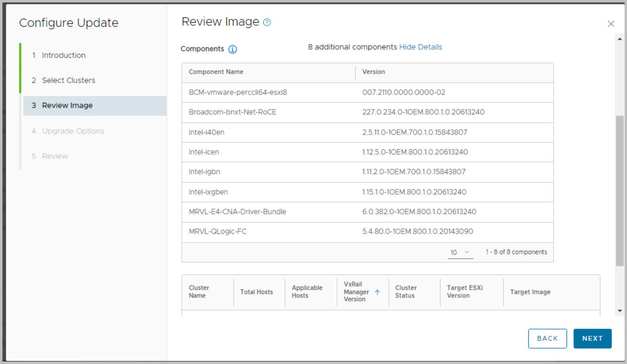Click the vertical scrollbar thumb
Image resolution: width=627 pixels, height=364 pixels.
[619, 190]
